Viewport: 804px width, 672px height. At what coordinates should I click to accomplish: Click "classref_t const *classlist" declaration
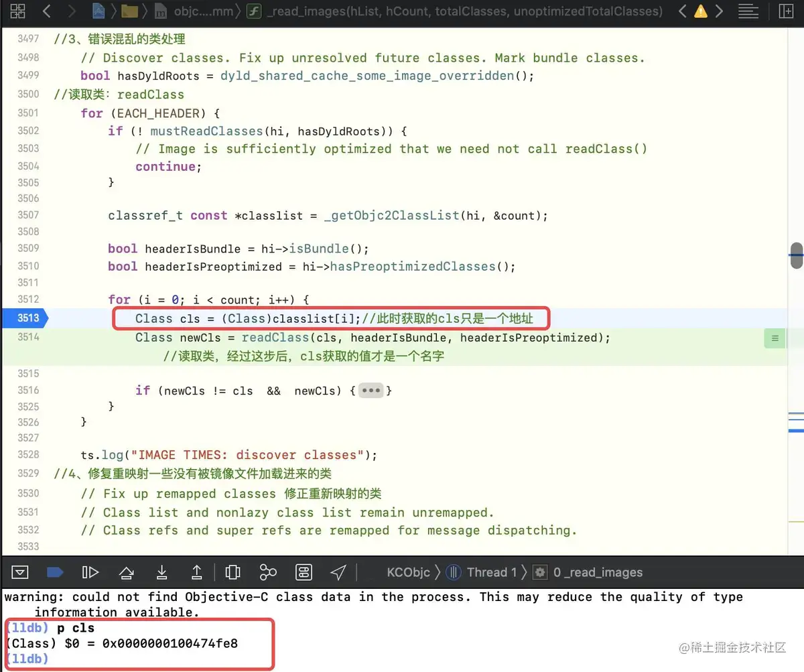204,216
